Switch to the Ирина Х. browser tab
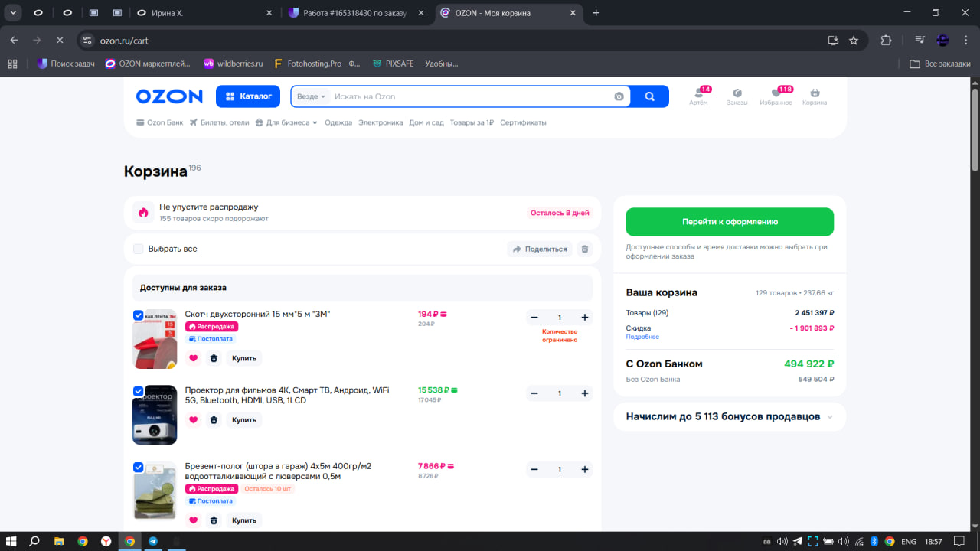The width and height of the screenshot is (980, 551). [204, 13]
